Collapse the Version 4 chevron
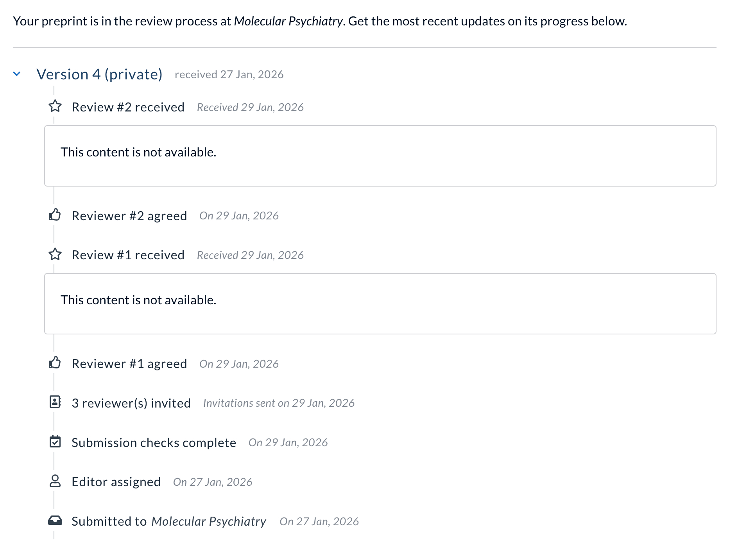The image size is (756, 546). coord(17,74)
